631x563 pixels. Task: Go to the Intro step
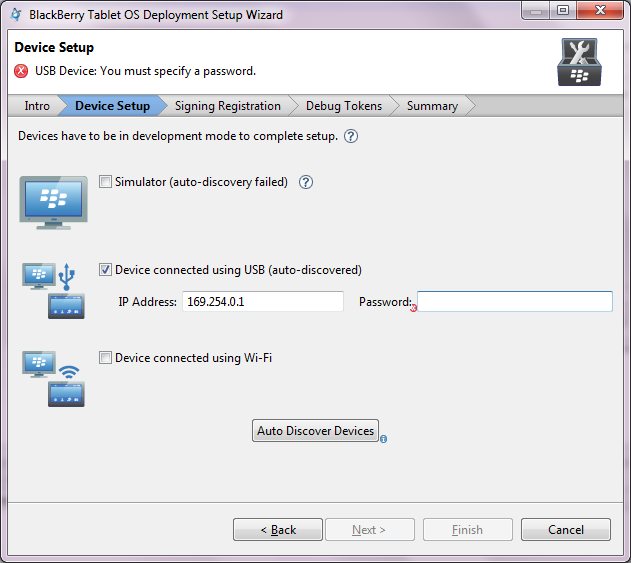pyautogui.click(x=37, y=106)
